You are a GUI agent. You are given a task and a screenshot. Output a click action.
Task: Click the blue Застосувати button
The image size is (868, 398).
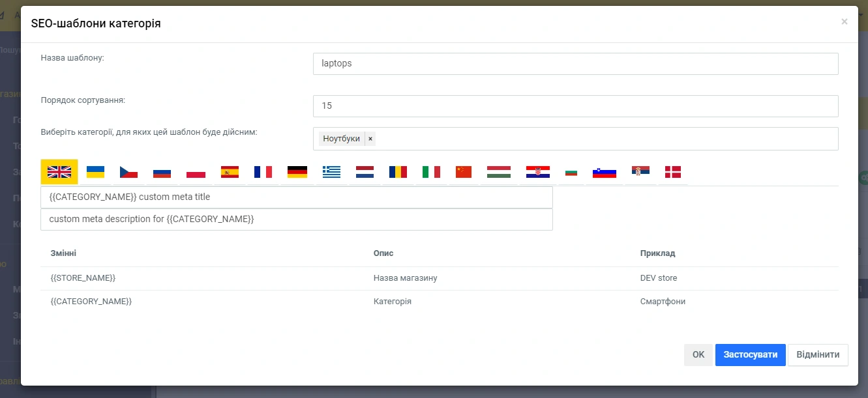[x=750, y=355]
